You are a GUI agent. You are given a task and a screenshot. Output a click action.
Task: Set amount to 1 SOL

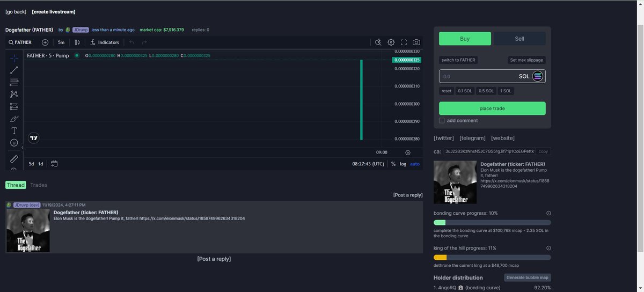[506, 91]
